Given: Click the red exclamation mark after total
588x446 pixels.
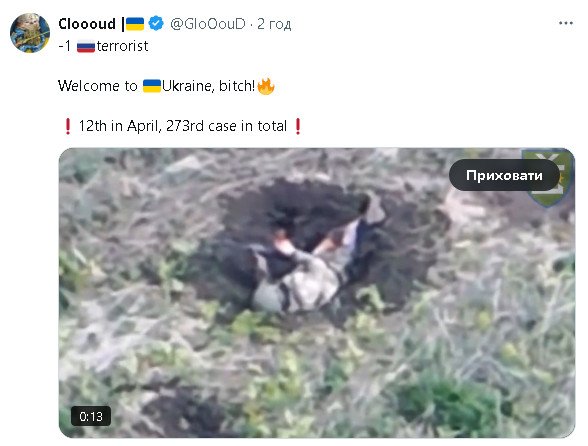Looking at the screenshot, I should (x=298, y=126).
